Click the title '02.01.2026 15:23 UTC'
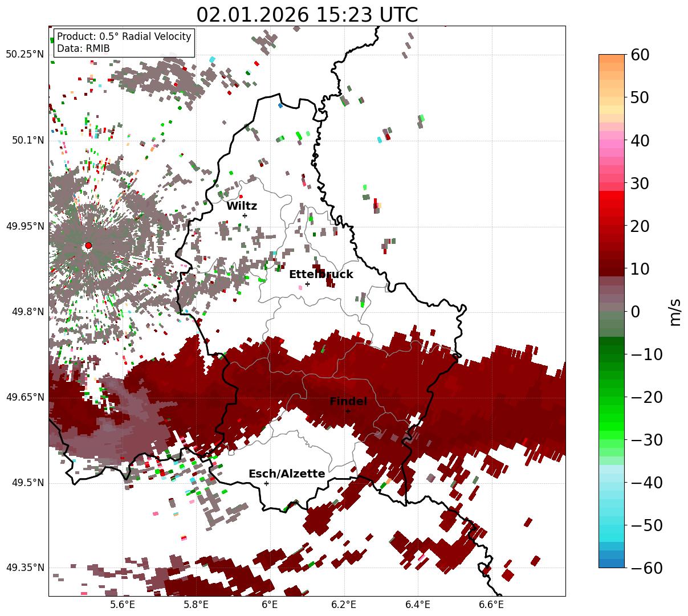Screen dimensions: 688x616 pos(307,15)
